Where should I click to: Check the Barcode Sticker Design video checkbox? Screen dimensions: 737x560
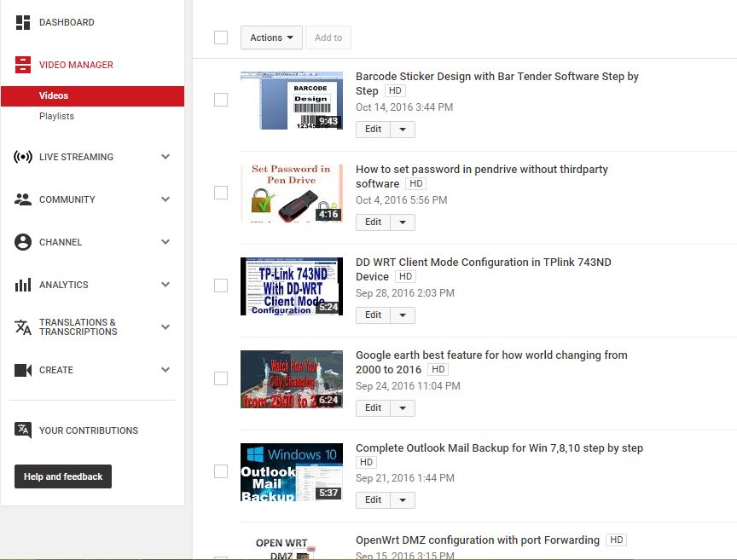pyautogui.click(x=221, y=100)
